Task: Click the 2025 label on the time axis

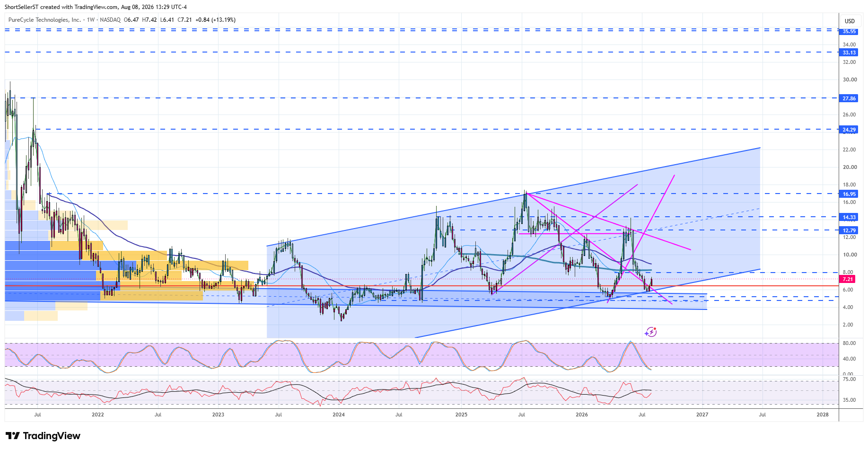Action: click(x=461, y=415)
